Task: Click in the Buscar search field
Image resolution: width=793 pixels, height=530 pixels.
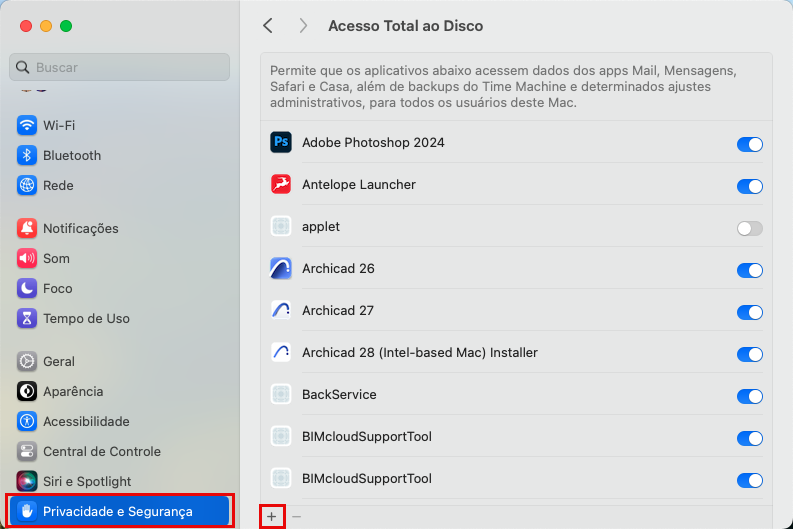Action: 119,67
